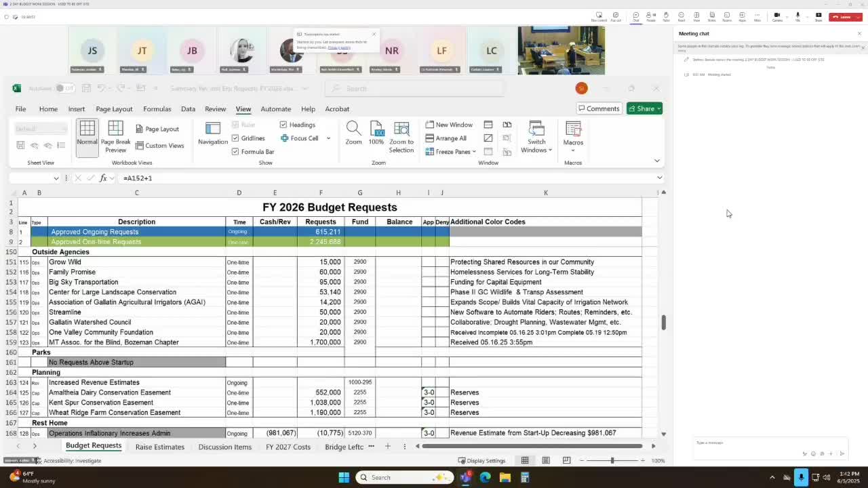Open the Home ribbon tab
The width and height of the screenshot is (868, 488).
(x=48, y=109)
